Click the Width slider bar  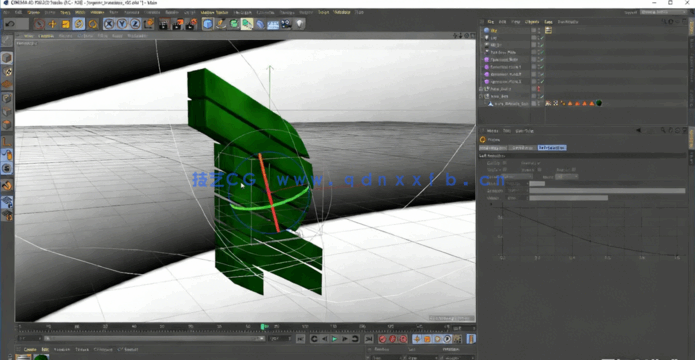tap(569, 198)
